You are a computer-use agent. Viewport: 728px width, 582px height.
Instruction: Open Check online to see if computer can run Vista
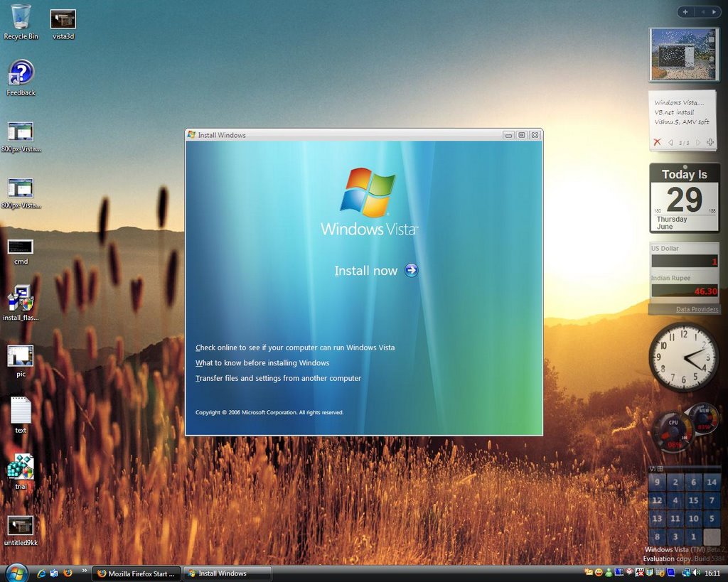[295, 347]
